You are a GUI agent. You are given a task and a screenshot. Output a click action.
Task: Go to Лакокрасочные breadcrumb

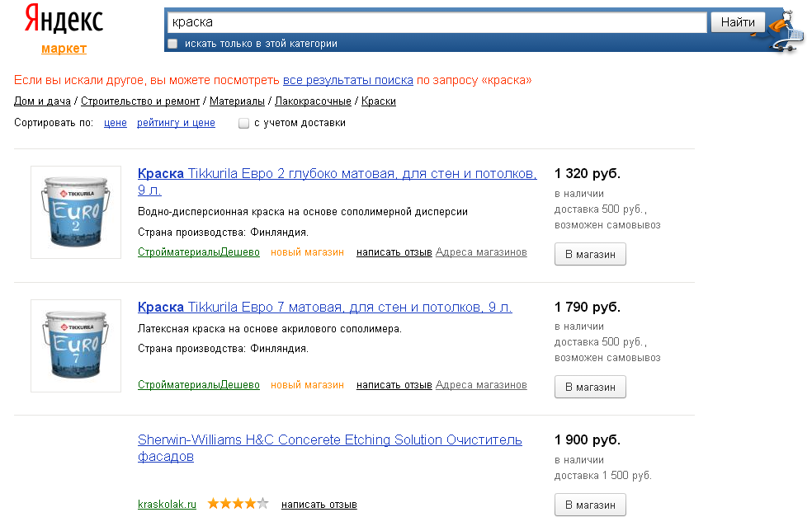pos(313,101)
